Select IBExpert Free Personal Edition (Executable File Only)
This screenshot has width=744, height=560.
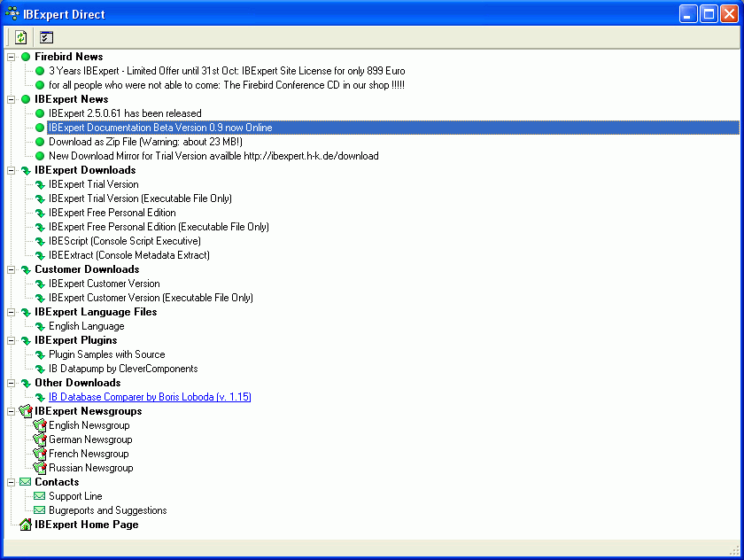click(x=159, y=228)
